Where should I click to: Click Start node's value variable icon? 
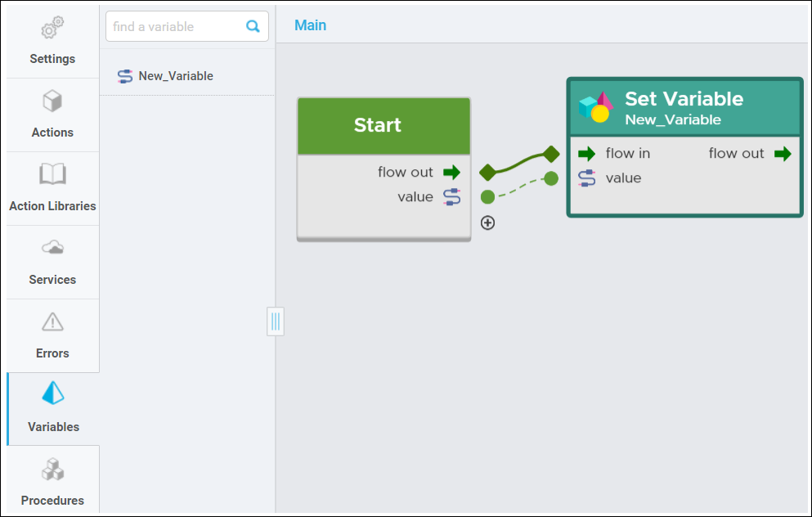pos(451,197)
